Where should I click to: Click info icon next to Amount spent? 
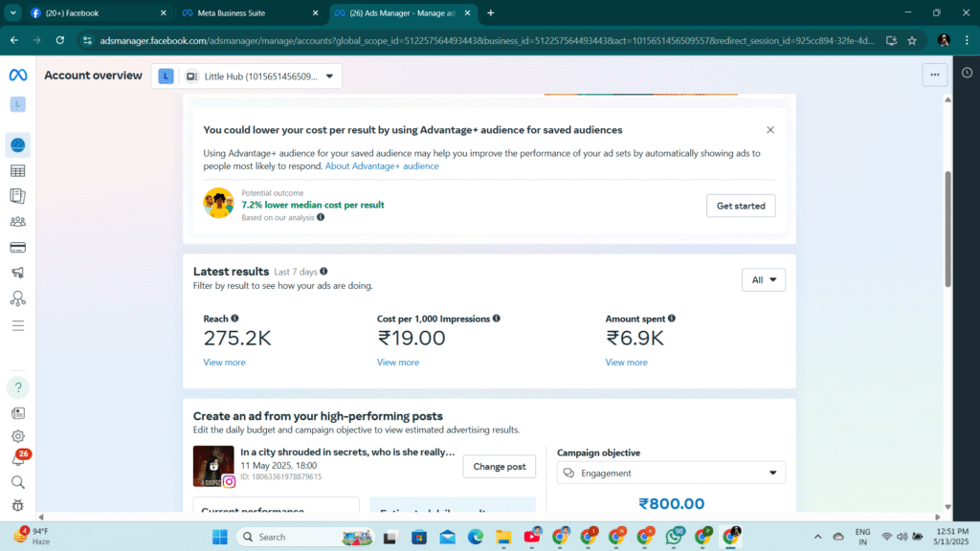pyautogui.click(x=672, y=319)
